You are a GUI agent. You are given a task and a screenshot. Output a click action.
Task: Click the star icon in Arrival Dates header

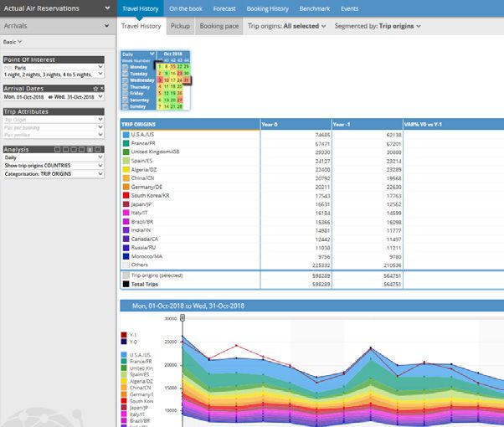point(95,89)
